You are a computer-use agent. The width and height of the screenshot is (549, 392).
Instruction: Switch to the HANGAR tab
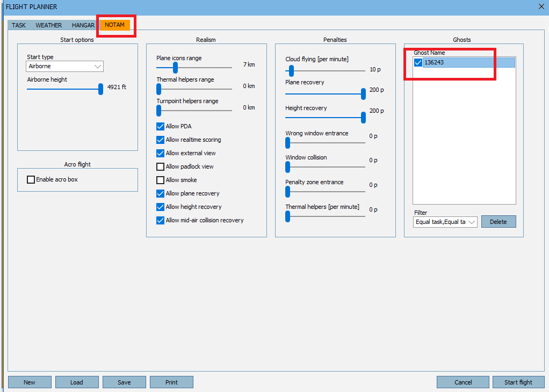point(83,25)
